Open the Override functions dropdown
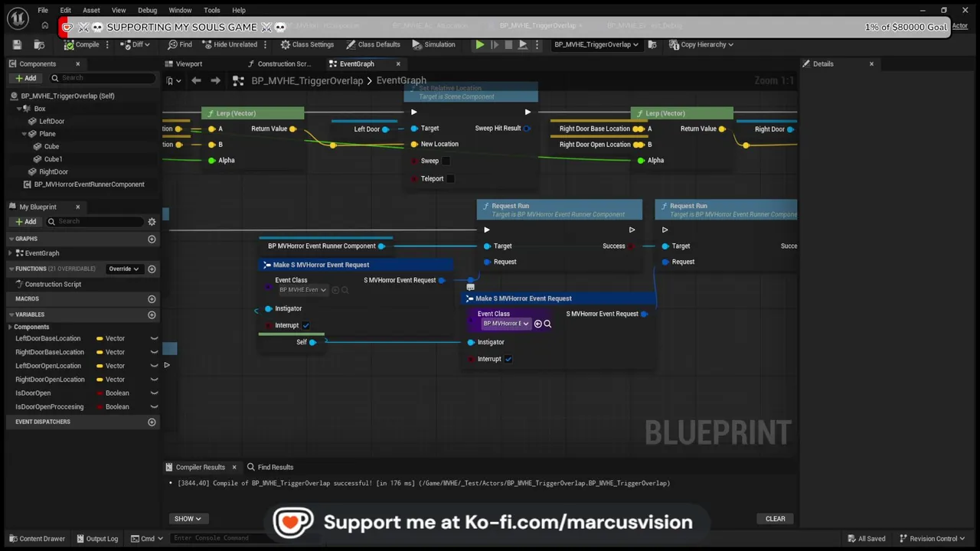 (x=123, y=269)
